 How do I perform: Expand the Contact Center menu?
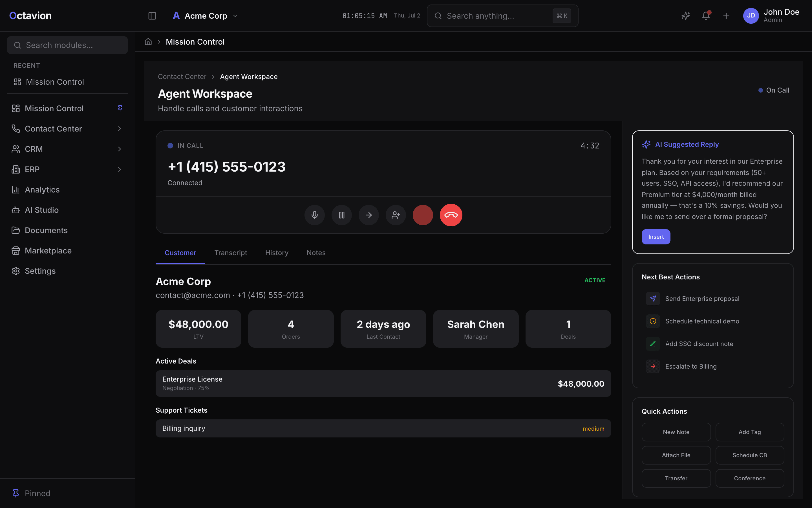pyautogui.click(x=67, y=129)
